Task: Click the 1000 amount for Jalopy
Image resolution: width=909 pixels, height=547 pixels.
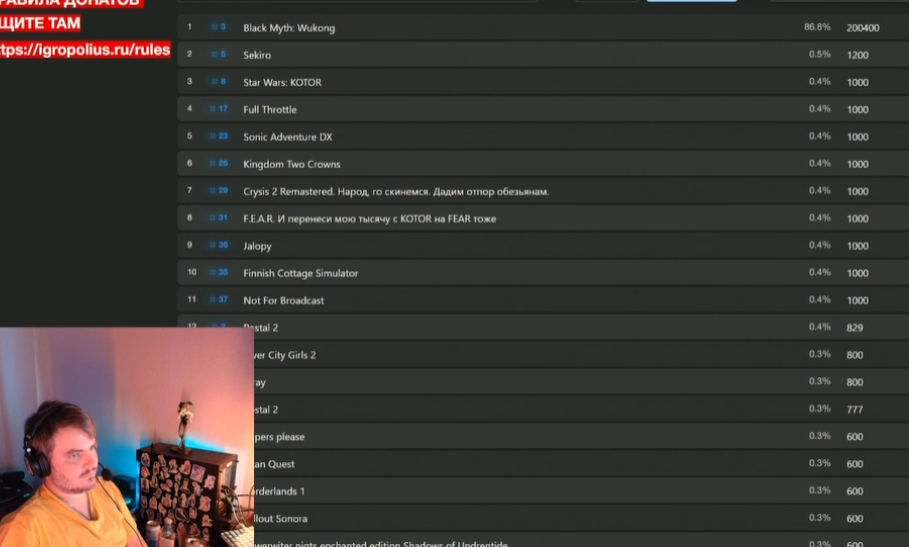Action: (857, 246)
